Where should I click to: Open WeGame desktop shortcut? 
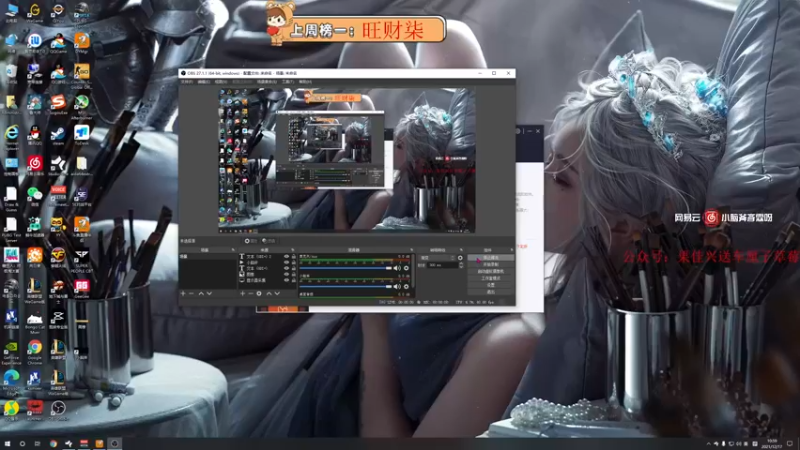35,12
